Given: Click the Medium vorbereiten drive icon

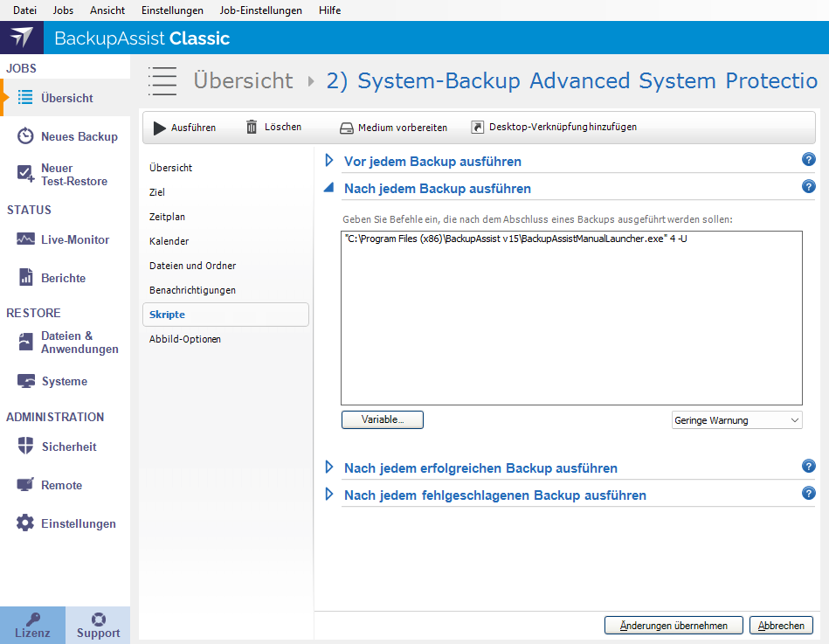Looking at the screenshot, I should coord(347,128).
